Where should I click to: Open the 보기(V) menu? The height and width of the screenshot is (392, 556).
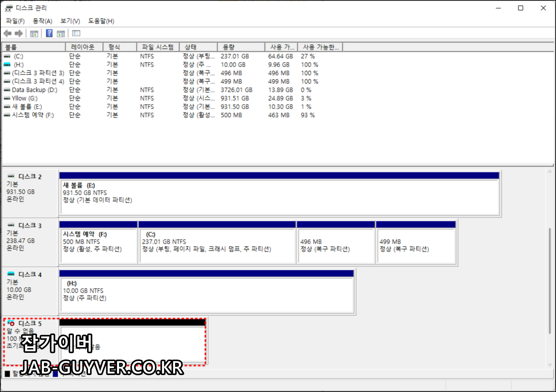[x=70, y=21]
